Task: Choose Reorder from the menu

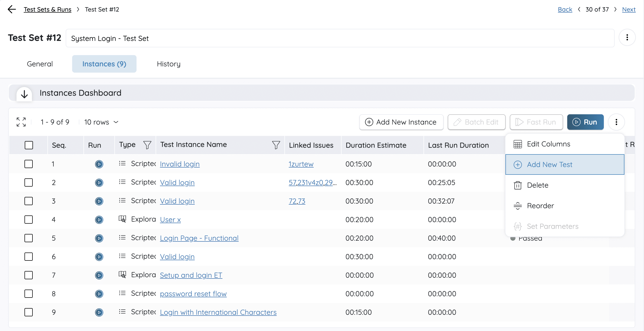Action: [565, 206]
